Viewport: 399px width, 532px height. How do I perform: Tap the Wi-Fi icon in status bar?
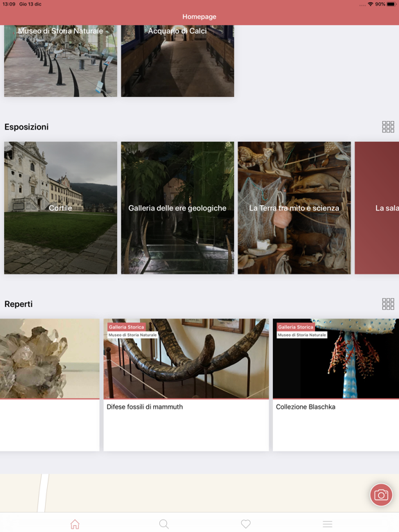[371, 4]
